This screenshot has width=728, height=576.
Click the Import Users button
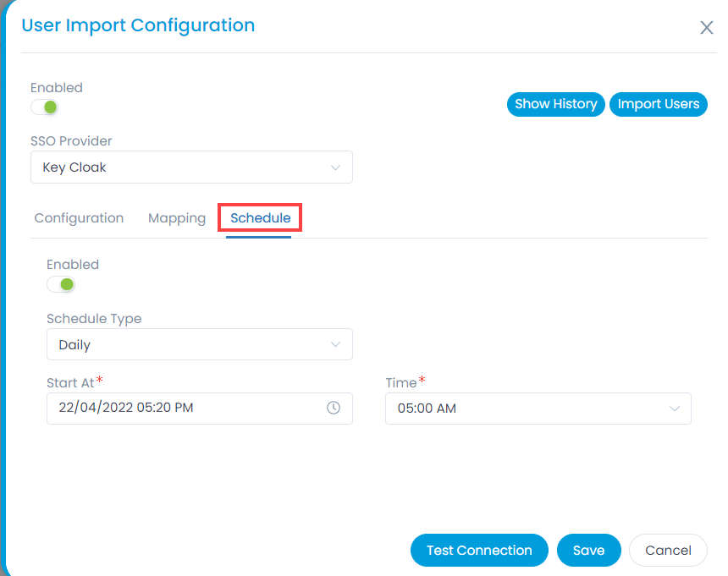pyautogui.click(x=659, y=104)
